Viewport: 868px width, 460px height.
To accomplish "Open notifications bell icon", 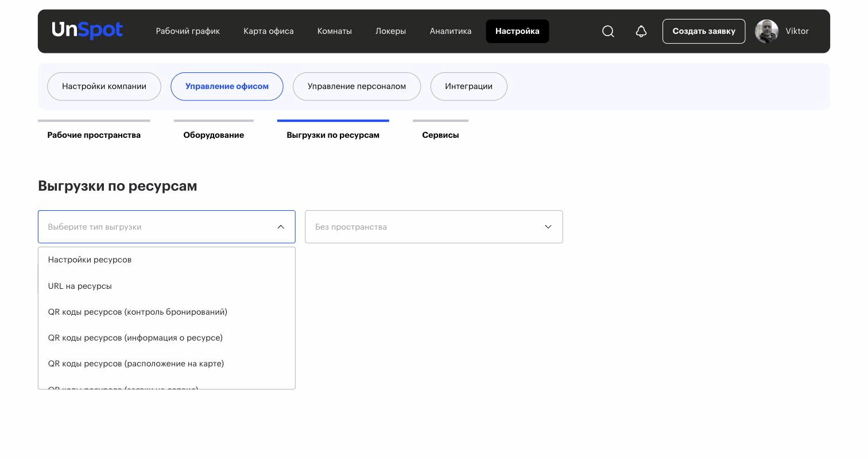I will tap(641, 32).
